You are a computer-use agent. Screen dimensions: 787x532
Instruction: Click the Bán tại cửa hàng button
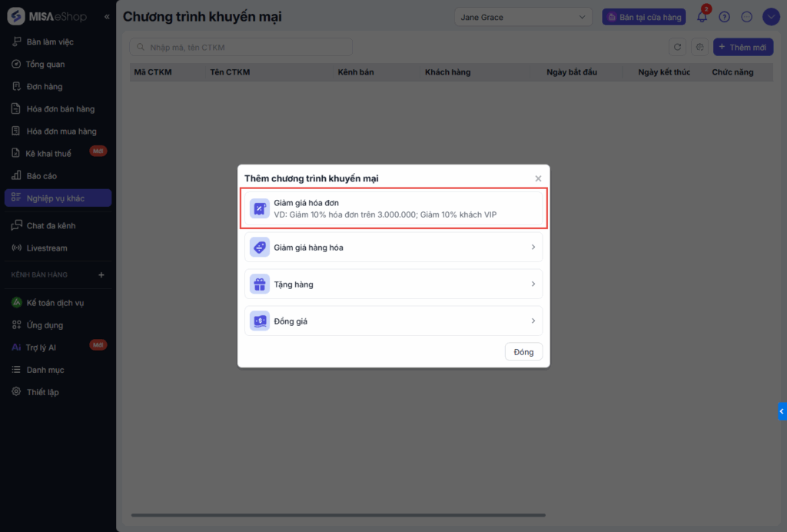(643, 17)
